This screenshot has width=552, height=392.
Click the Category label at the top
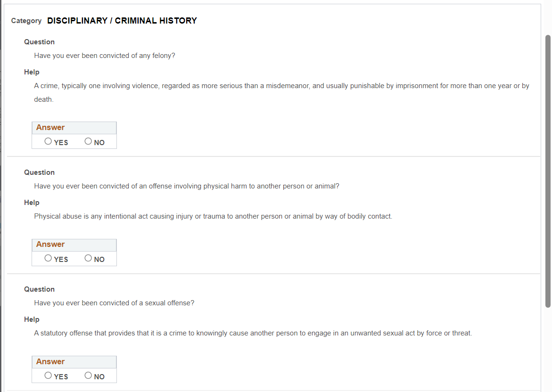[x=26, y=21]
